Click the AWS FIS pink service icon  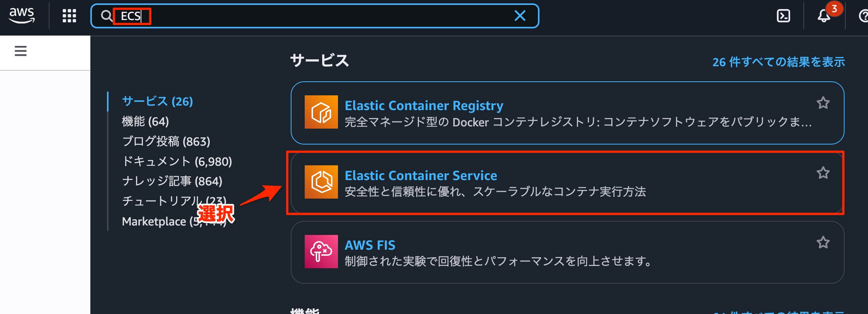(321, 252)
